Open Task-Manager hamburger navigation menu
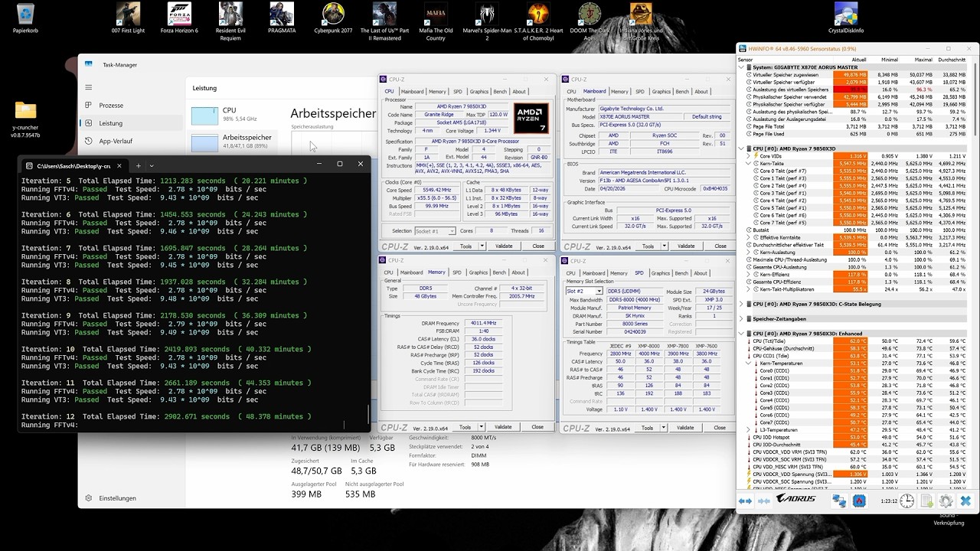The width and height of the screenshot is (980, 551). 89,87
